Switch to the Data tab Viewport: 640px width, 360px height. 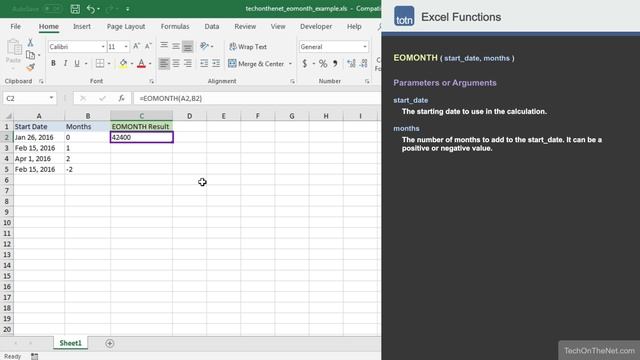click(x=212, y=27)
